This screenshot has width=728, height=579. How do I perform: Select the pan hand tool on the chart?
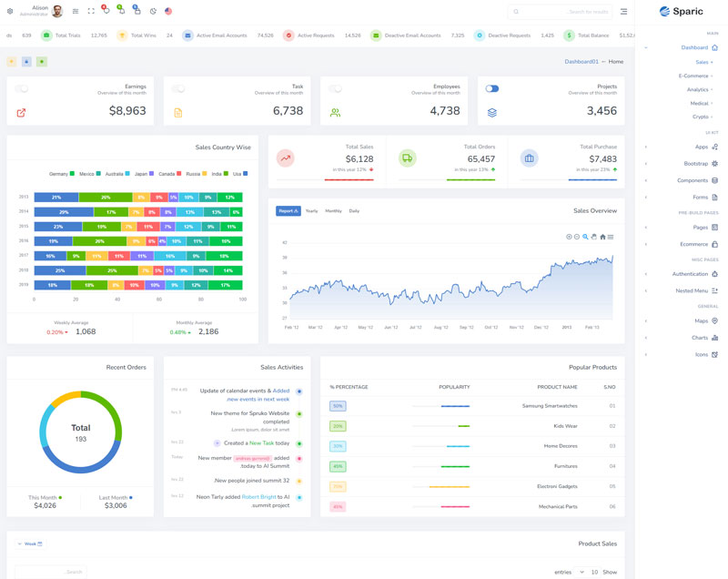pyautogui.click(x=594, y=237)
